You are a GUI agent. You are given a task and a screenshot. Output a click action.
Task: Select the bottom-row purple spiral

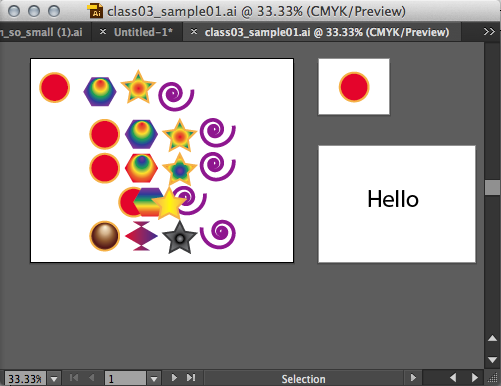coord(218,234)
